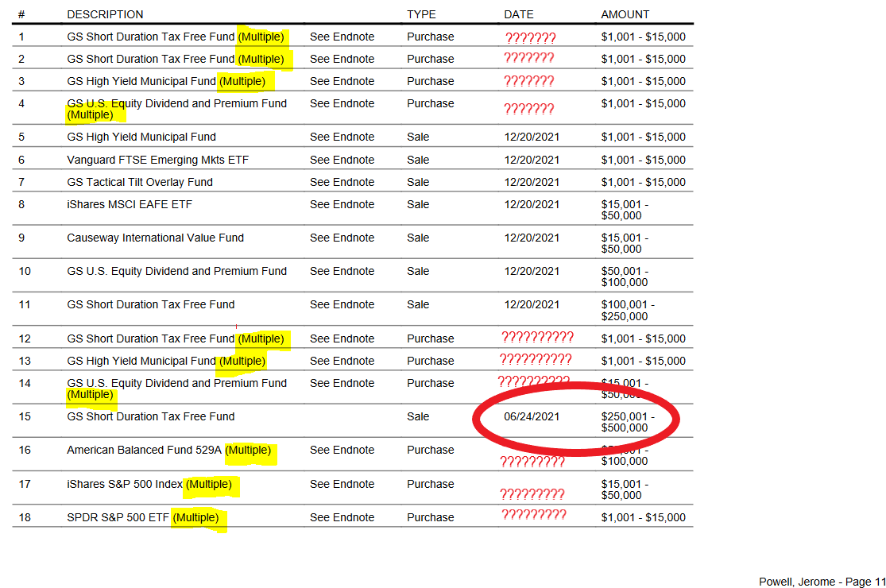This screenshot has height=588, width=886.
Task: Click 'Sale' type in row 5
Action: tap(418, 137)
